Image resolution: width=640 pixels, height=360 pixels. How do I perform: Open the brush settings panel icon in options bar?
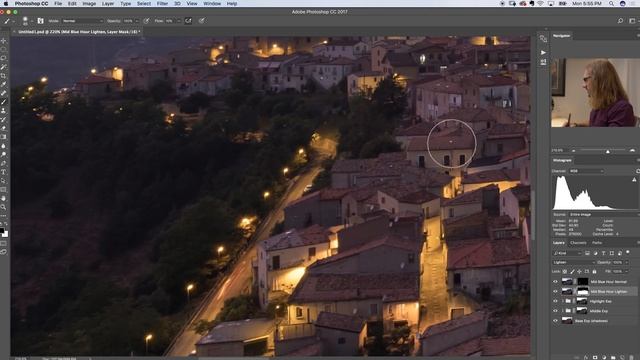tap(40, 20)
